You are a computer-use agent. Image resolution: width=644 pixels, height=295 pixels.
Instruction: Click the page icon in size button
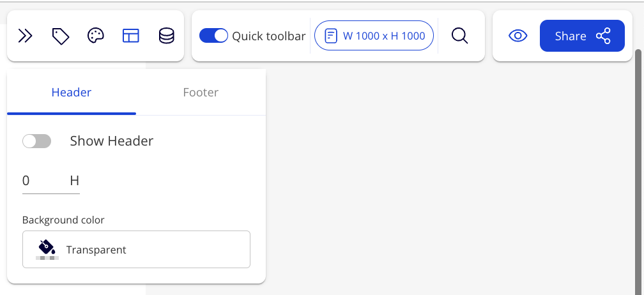click(x=331, y=36)
